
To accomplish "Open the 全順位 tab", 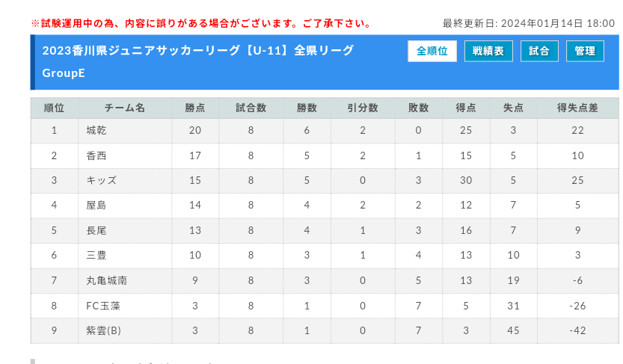I will pos(432,52).
